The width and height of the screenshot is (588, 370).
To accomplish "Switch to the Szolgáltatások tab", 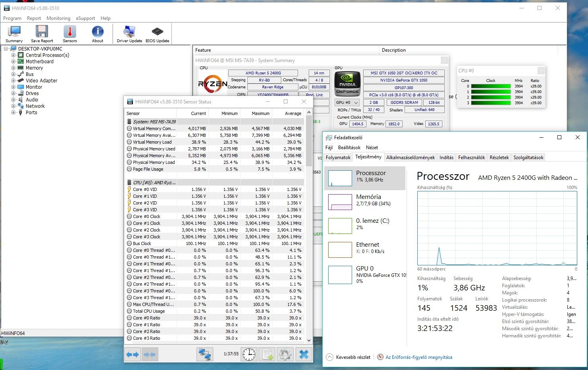I will [528, 158].
